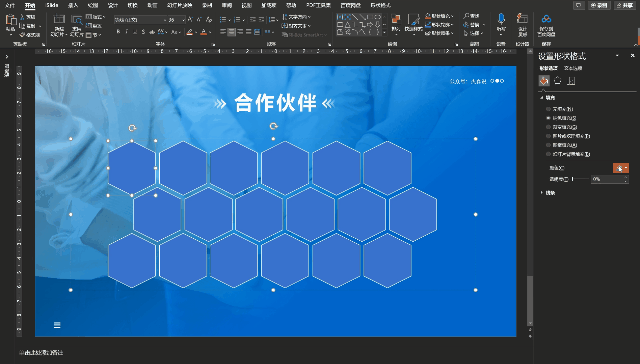
Task: Open the Effects pentagon icon in Format Shape
Action: [558, 81]
